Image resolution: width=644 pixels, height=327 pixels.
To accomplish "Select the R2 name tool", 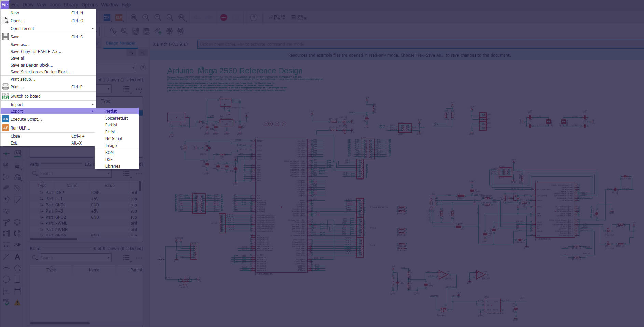I will [x=6, y=165].
